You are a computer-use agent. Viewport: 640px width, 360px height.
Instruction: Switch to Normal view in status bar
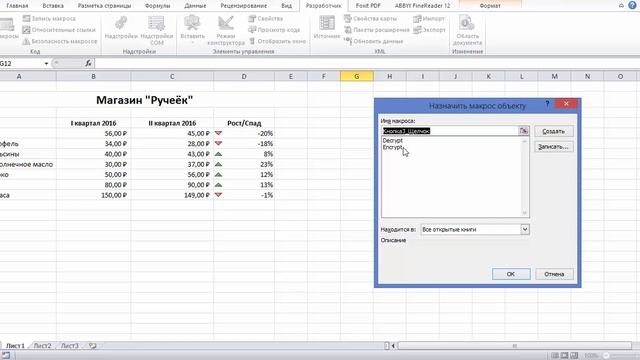pos(555,356)
